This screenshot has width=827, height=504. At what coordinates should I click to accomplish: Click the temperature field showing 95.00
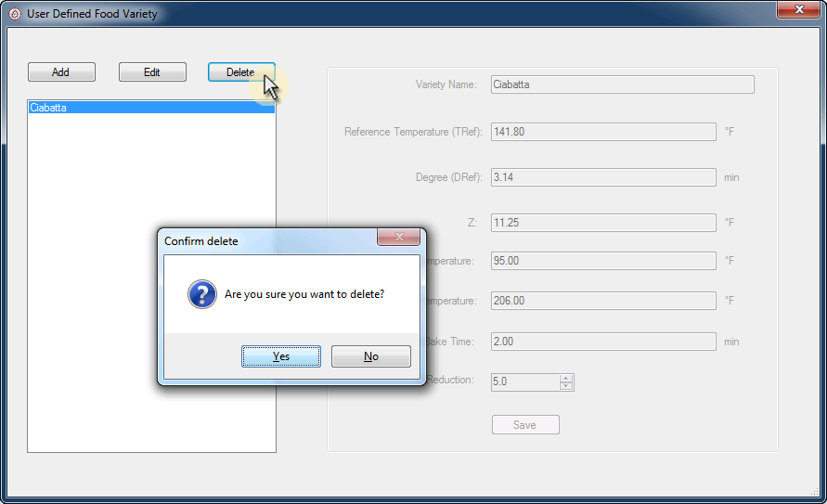coord(602,261)
